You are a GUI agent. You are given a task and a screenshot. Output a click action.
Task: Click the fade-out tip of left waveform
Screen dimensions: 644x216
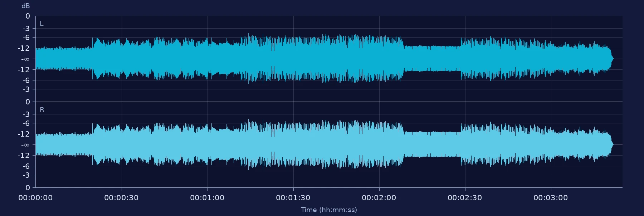611,59
